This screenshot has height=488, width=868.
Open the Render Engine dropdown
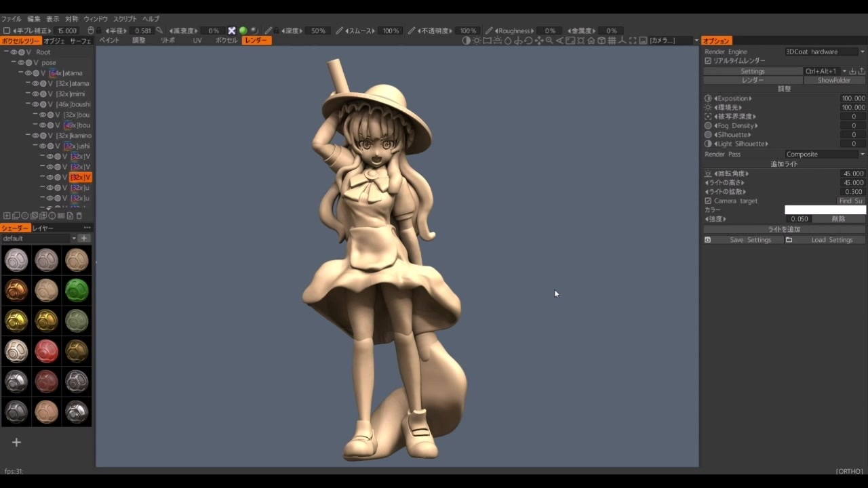pos(825,52)
